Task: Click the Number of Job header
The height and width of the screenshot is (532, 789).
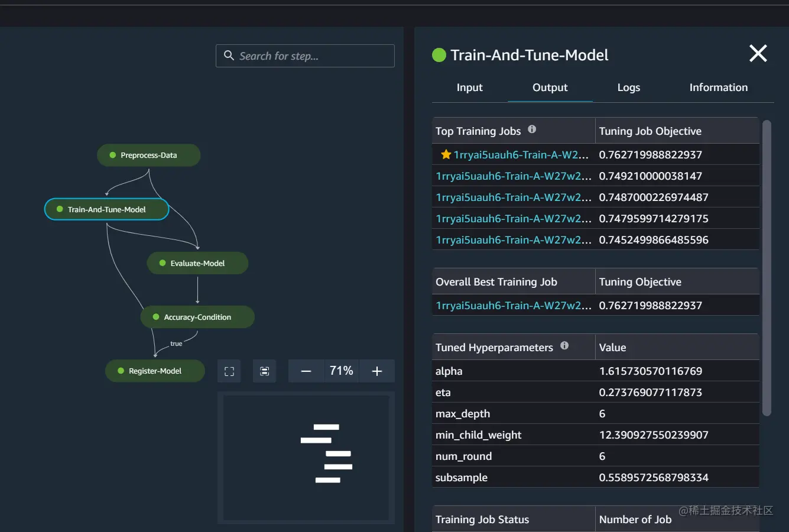Action: point(635,520)
